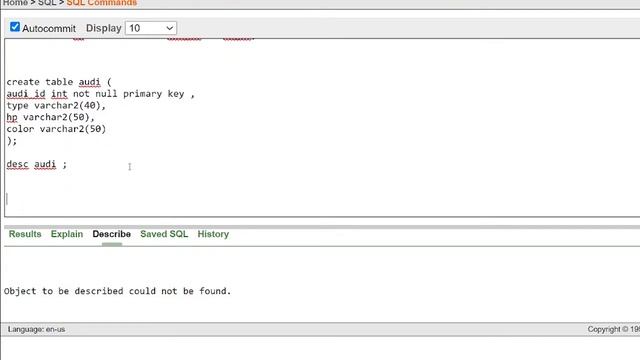640x360 pixels.
Task: Go to Home in breadcrumb
Action: click(15, 3)
